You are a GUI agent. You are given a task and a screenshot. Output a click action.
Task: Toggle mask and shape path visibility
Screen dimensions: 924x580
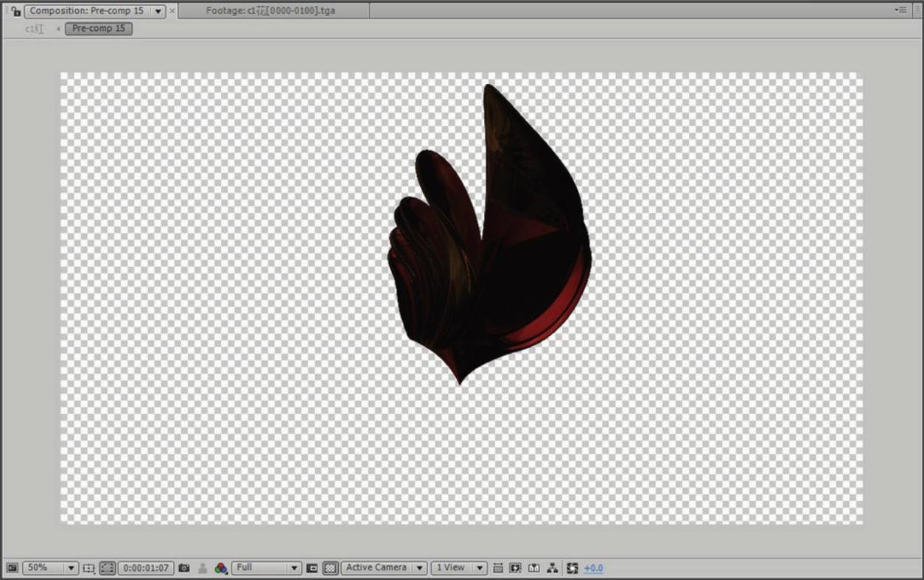click(x=108, y=568)
